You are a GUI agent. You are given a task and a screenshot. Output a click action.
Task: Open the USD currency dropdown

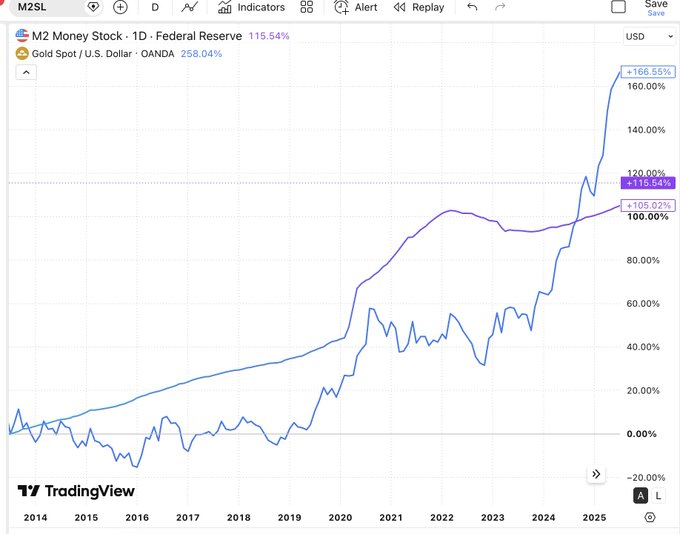[649, 37]
